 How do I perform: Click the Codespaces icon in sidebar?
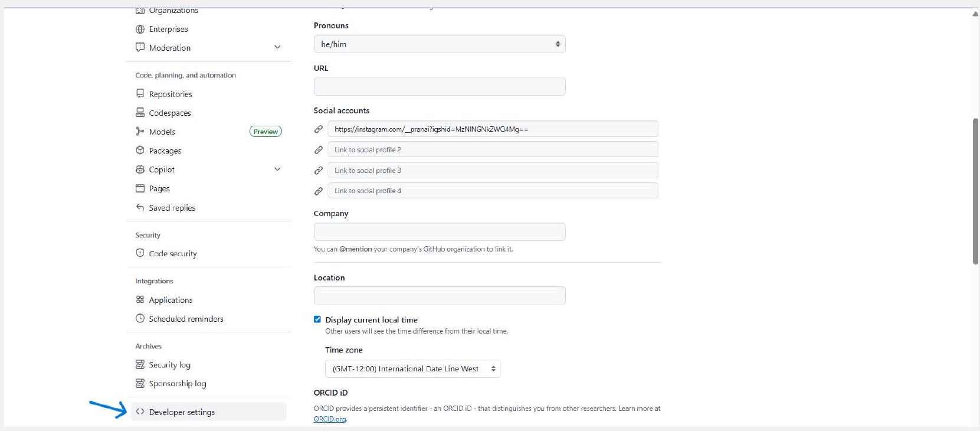click(140, 112)
